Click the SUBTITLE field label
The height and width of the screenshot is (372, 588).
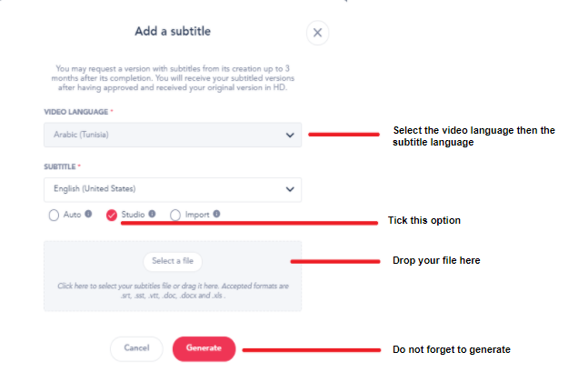pos(62,166)
